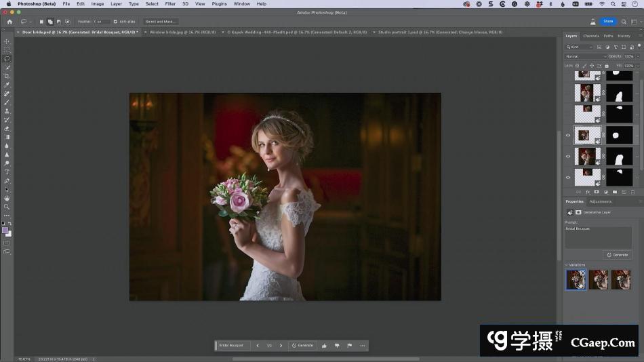
Task: Toggle the Anti-alias checkbox
Action: pyautogui.click(x=115, y=22)
